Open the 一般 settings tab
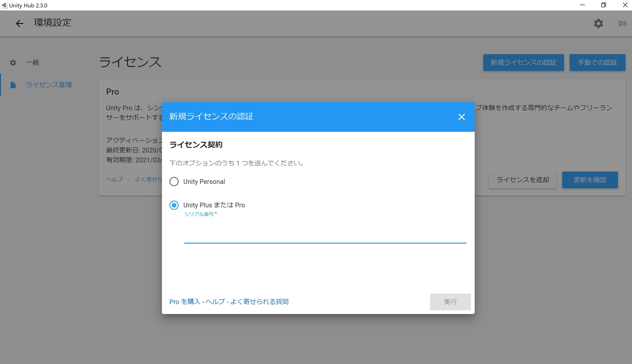This screenshot has height=364, width=632. click(x=33, y=63)
